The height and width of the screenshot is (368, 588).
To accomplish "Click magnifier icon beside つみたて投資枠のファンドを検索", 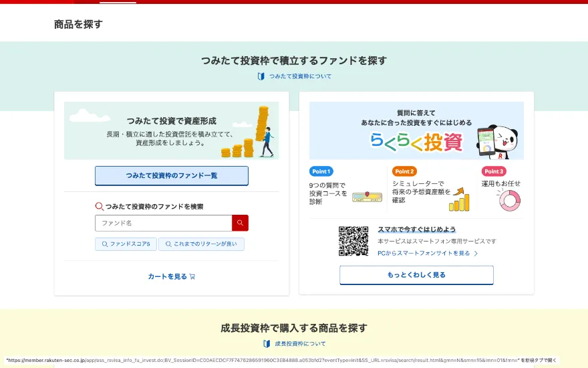I will pos(100,207).
